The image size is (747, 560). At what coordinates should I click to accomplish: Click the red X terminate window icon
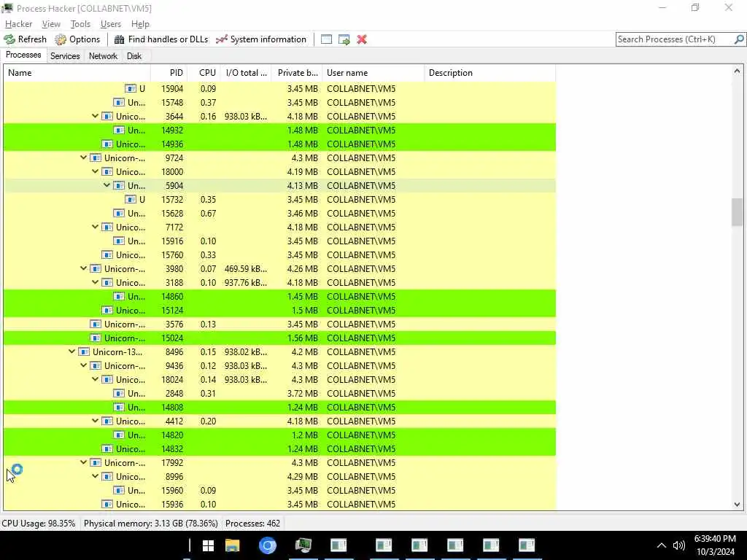click(362, 39)
